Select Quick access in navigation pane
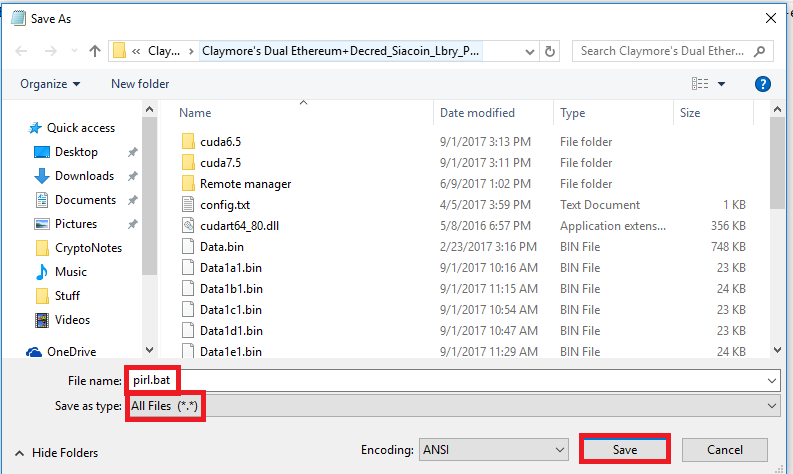 (81, 128)
